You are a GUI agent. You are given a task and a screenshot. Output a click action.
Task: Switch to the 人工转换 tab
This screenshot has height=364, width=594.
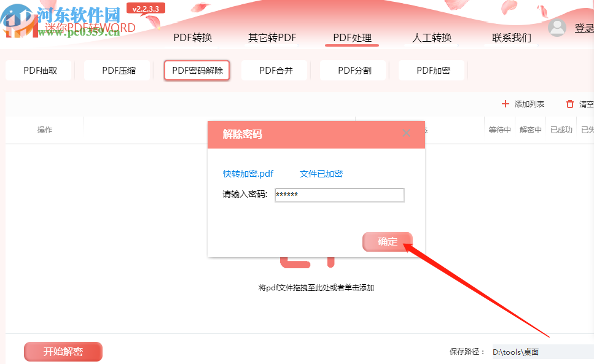coord(434,37)
